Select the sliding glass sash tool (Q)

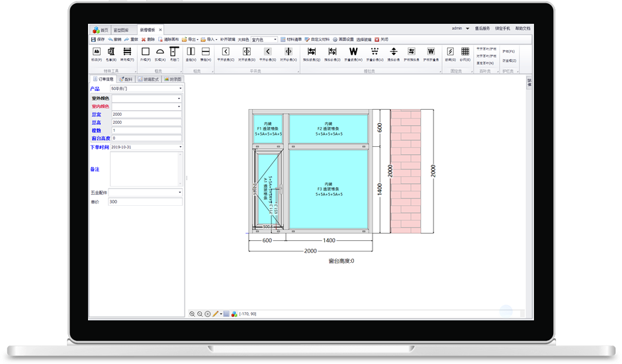point(312,54)
